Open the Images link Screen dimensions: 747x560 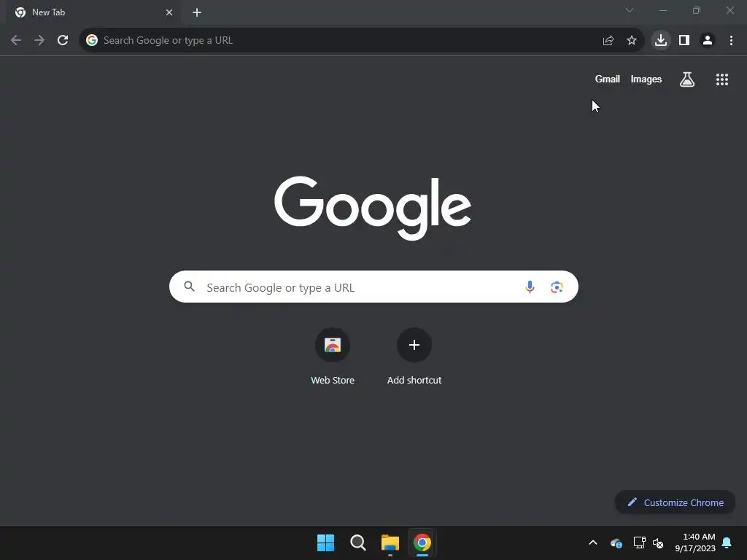(646, 79)
